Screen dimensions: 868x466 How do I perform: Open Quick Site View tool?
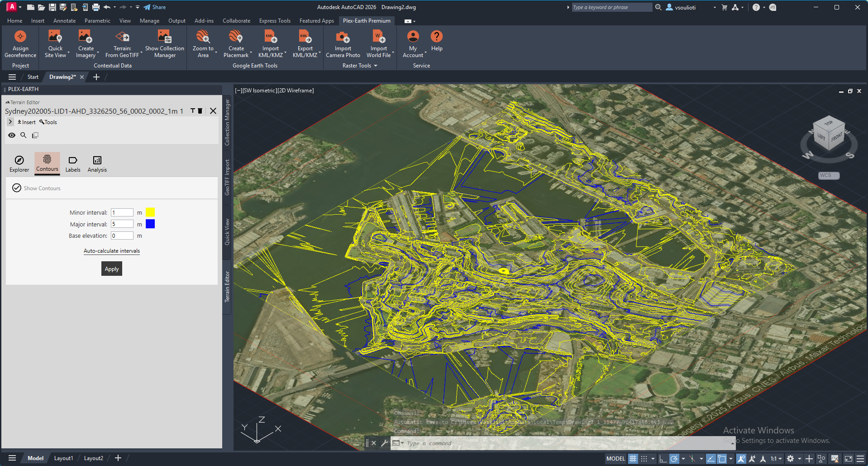pyautogui.click(x=55, y=44)
